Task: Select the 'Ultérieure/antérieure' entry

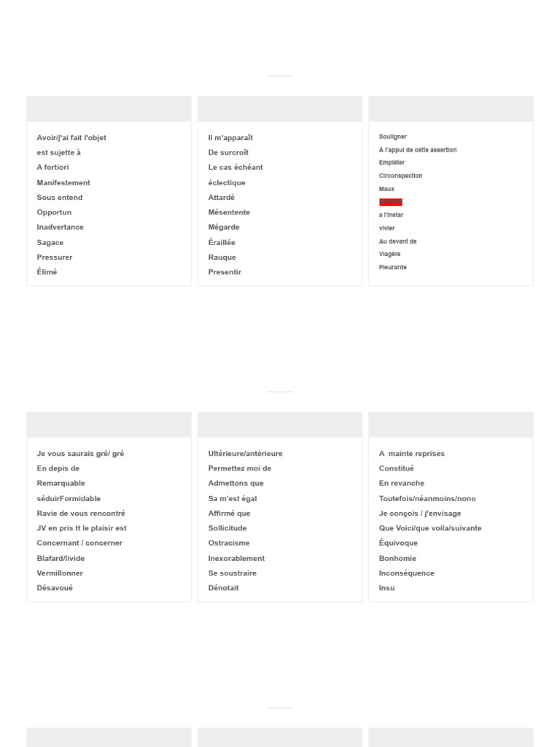Action: click(245, 454)
